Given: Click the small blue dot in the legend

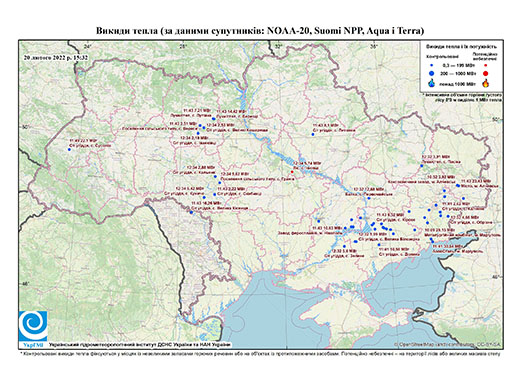Looking at the screenshot, I should (431, 65).
